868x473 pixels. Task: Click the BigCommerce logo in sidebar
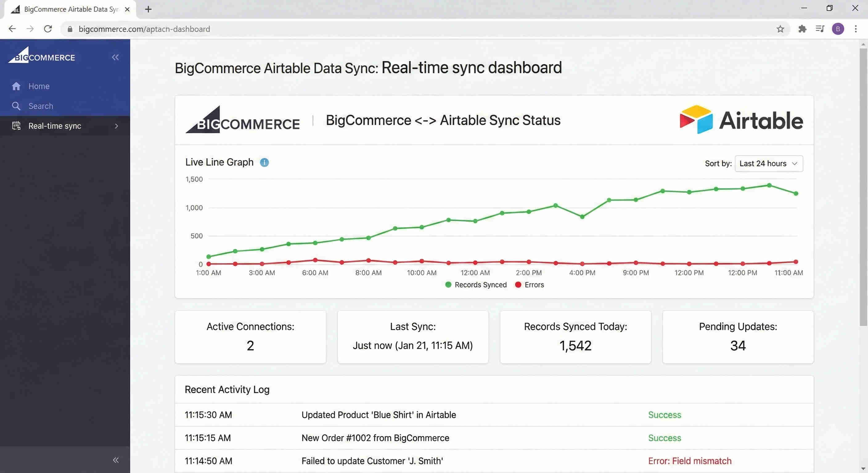coord(41,55)
